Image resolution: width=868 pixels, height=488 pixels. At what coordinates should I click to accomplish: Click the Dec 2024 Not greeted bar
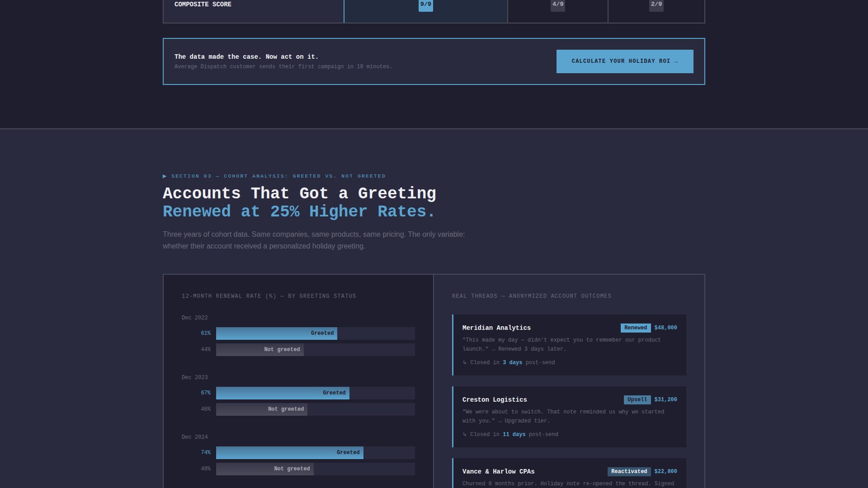(265, 469)
